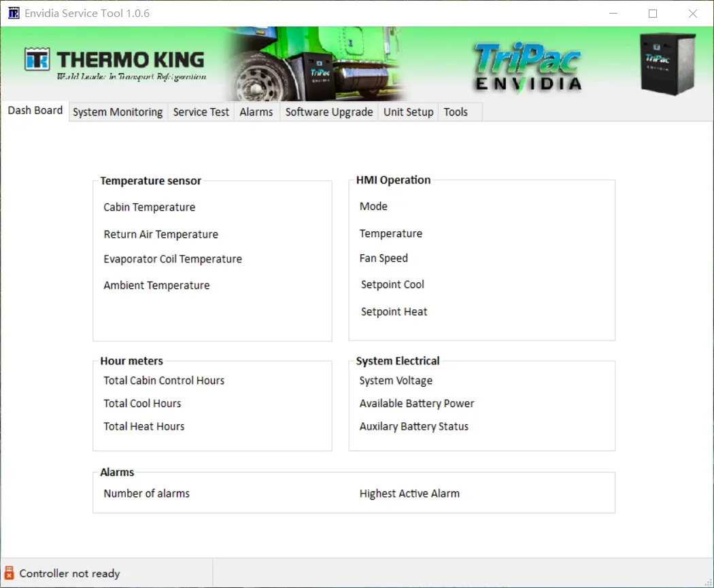Open the Software Upgrade tab
The image size is (714, 588).
point(328,112)
